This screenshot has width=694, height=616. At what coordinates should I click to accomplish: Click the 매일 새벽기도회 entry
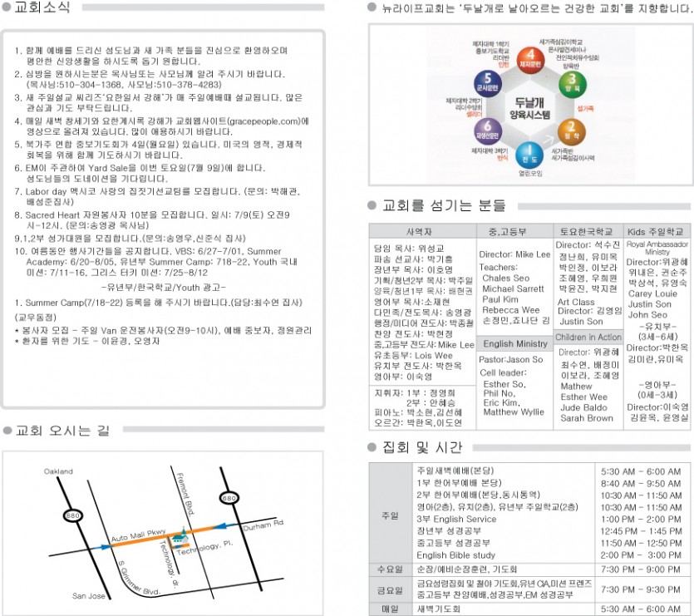click(x=438, y=609)
